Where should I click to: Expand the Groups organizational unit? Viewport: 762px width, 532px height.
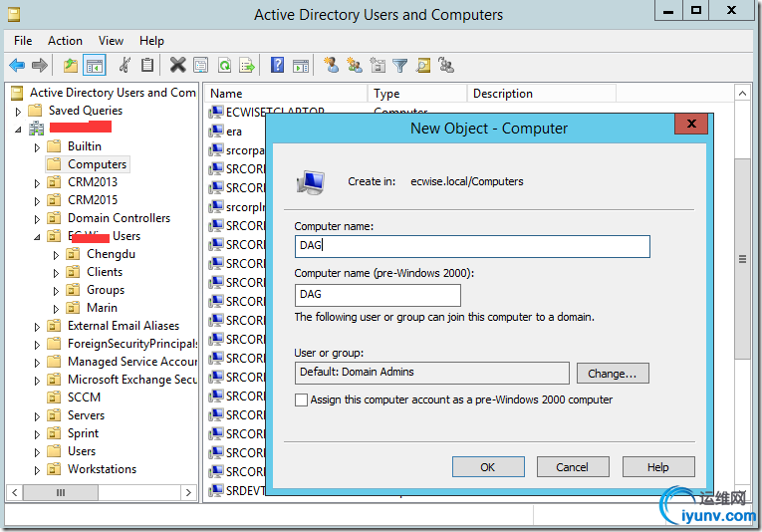[56, 292]
